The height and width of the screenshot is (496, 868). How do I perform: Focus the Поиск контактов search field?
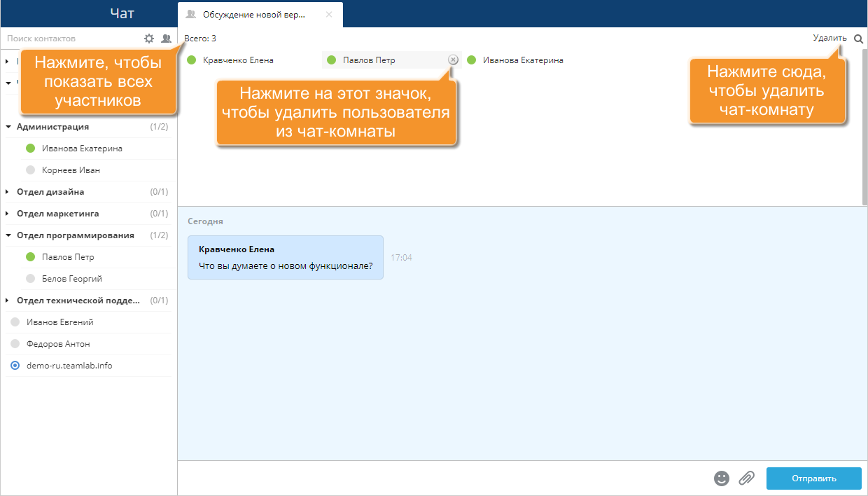pyautogui.click(x=70, y=39)
